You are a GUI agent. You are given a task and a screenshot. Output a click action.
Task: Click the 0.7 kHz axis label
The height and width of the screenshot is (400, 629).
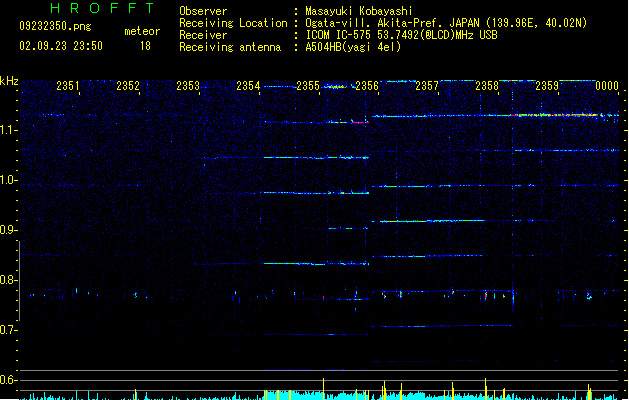point(8,330)
